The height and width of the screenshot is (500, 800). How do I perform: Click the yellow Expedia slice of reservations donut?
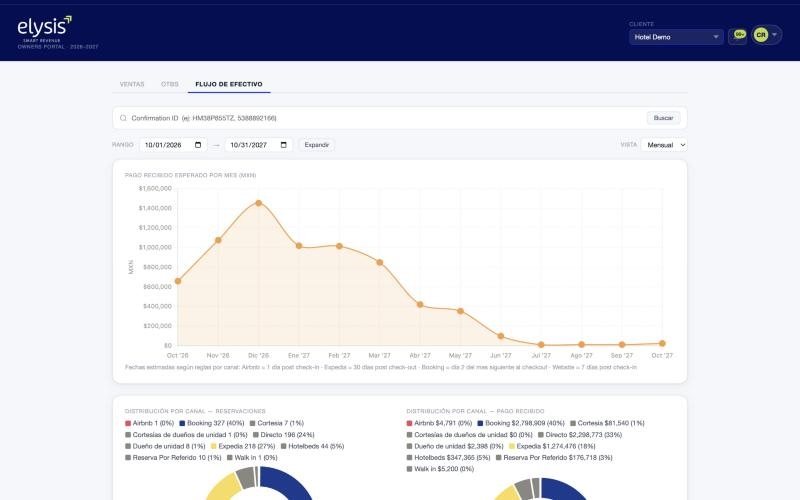[x=224, y=487]
